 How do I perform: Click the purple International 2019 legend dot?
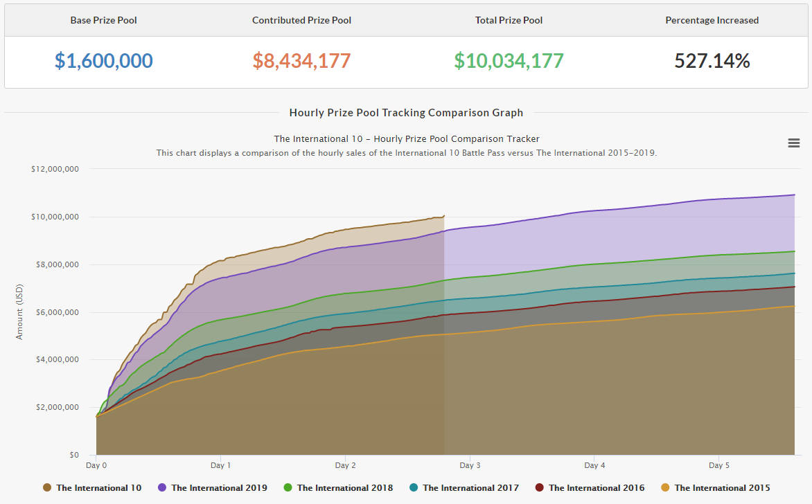[162, 487]
